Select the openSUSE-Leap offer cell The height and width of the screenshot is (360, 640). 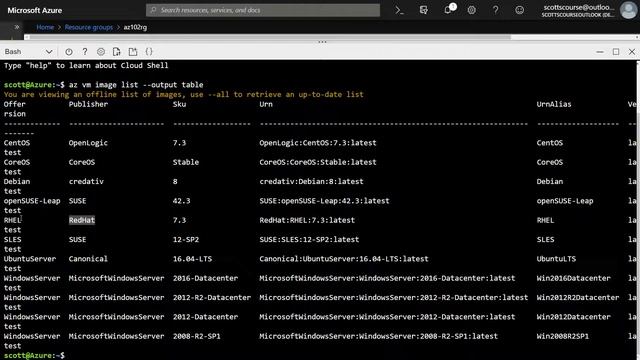(32, 201)
